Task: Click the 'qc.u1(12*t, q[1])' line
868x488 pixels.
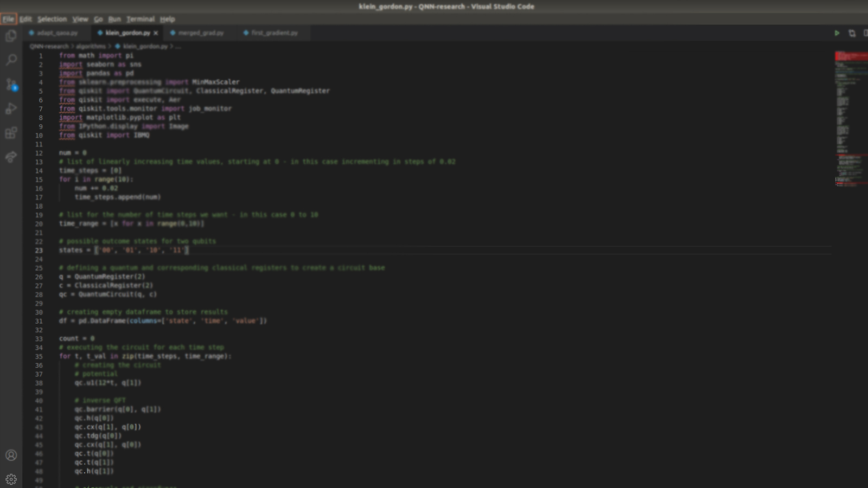Action: click(108, 383)
